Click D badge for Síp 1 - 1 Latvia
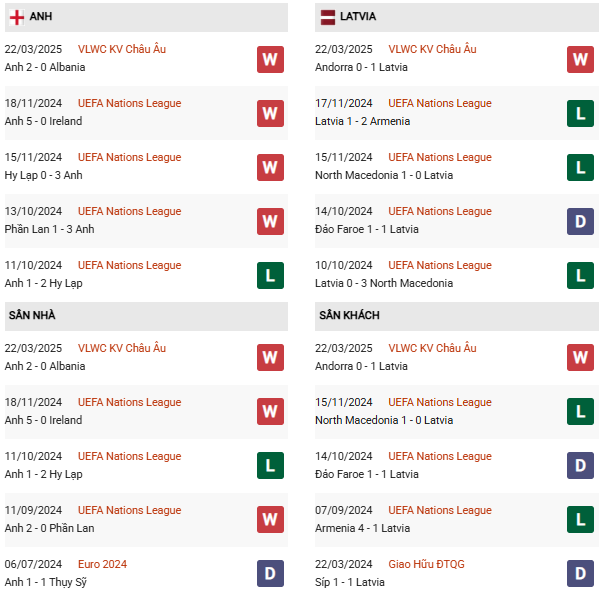 click(x=580, y=573)
